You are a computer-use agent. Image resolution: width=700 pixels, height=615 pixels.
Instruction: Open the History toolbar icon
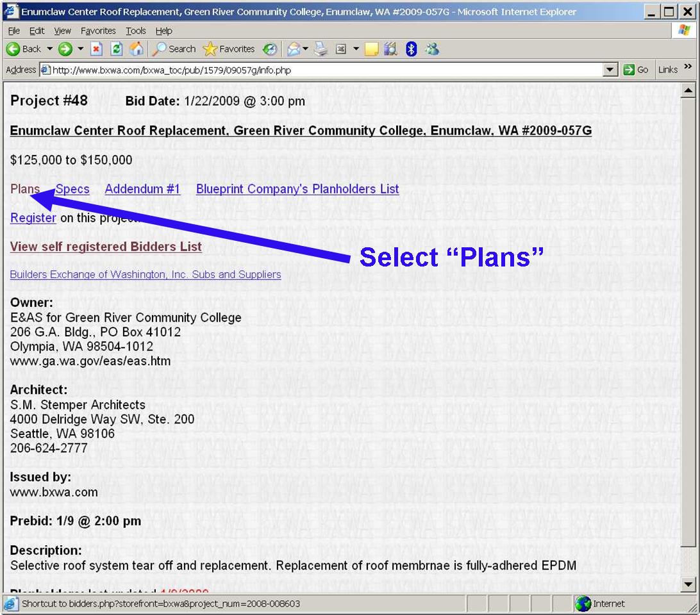coord(270,49)
